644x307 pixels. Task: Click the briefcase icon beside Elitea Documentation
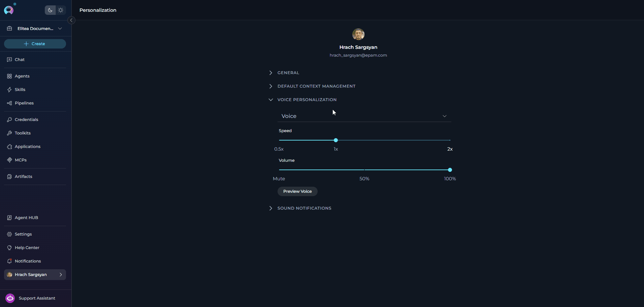pyautogui.click(x=9, y=29)
